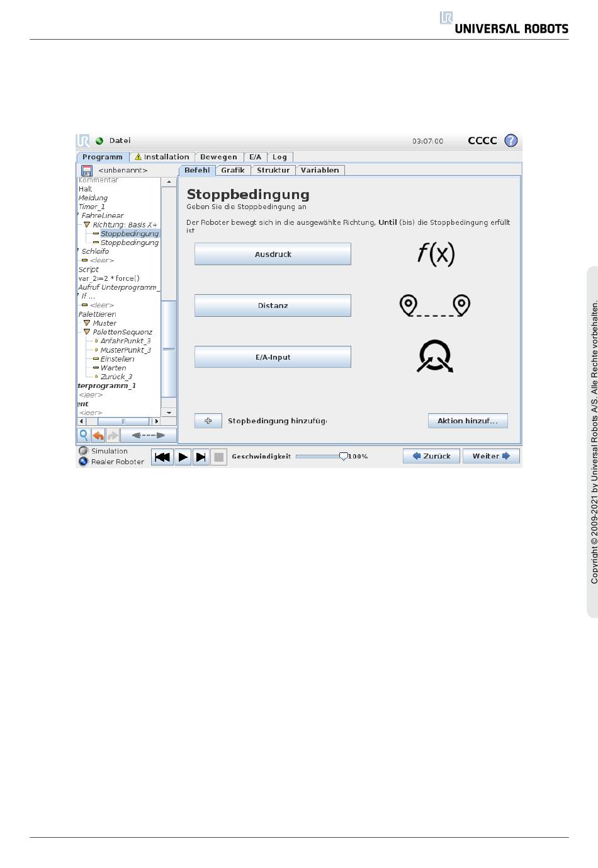Switch to the E/A tab
This screenshot has height=868, width=598.
255,157
